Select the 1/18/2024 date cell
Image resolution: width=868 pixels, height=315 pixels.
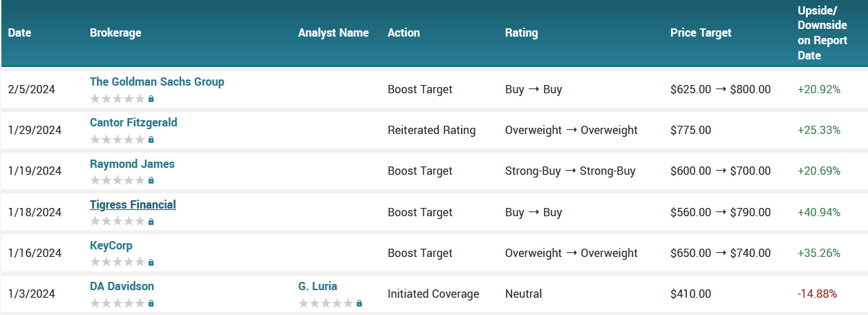point(35,212)
